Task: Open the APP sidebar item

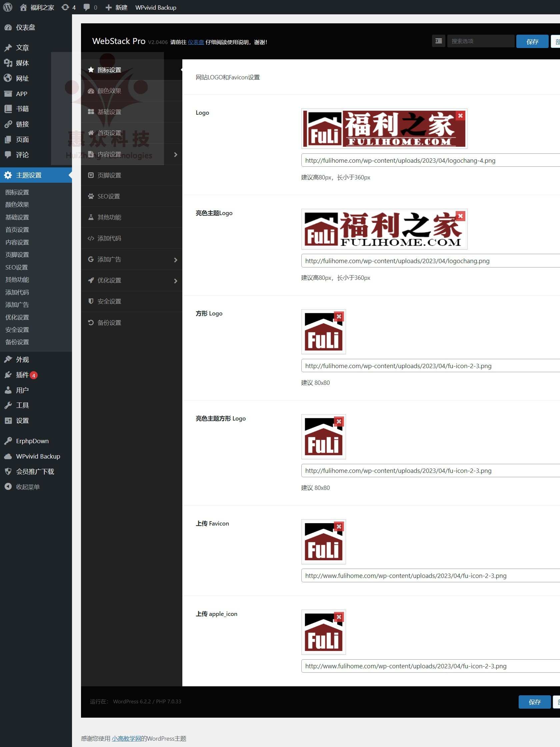Action: 36,94
